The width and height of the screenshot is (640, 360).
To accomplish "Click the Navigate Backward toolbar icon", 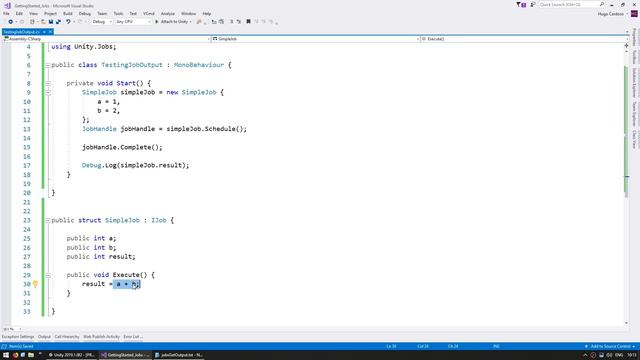I will [x=11, y=22].
